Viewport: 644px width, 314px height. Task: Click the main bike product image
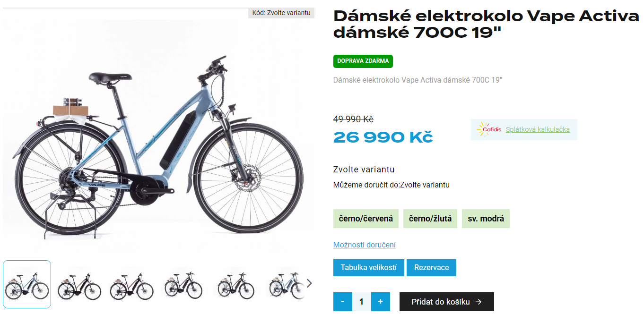tap(158, 137)
